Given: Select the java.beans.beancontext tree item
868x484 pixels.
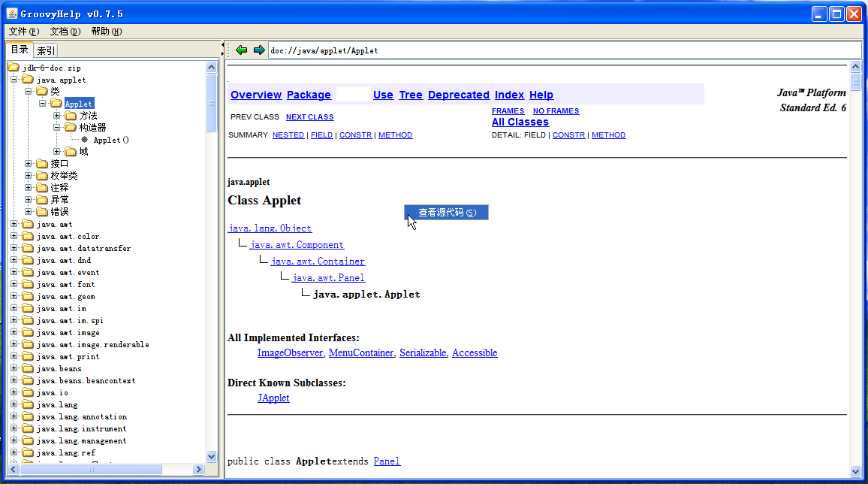Looking at the screenshot, I should point(86,380).
